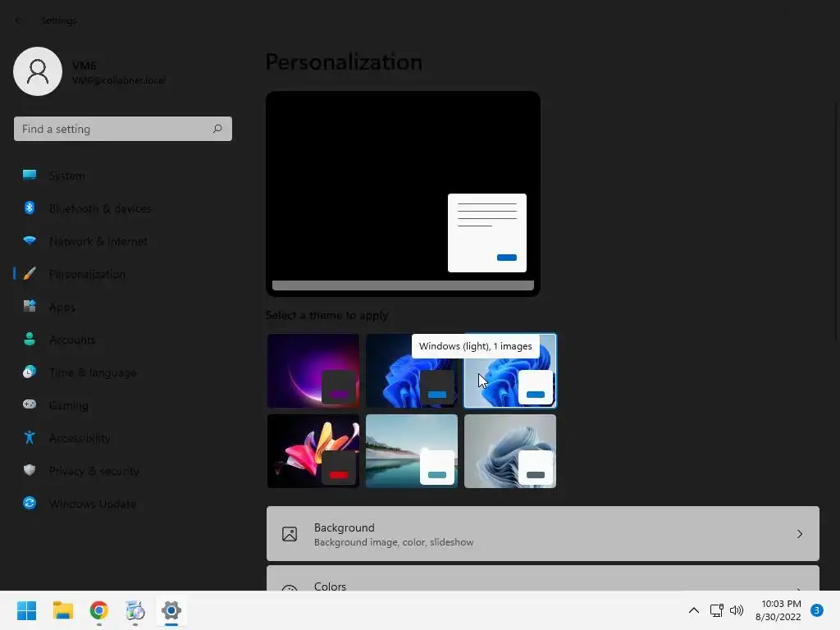Click the volume speaker icon
840x630 pixels.
pos(737,610)
